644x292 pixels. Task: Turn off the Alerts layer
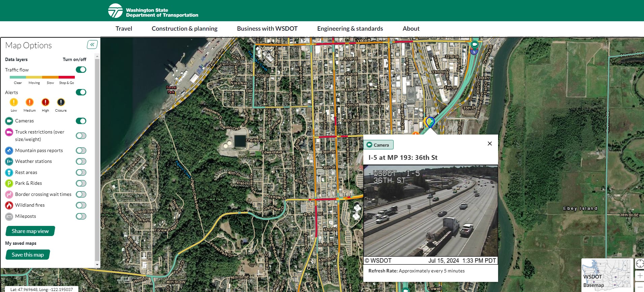(81, 92)
